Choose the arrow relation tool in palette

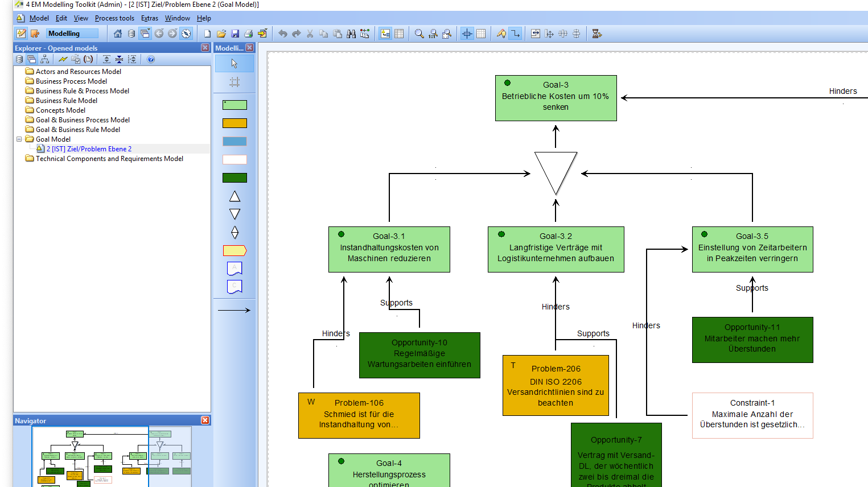coord(234,310)
